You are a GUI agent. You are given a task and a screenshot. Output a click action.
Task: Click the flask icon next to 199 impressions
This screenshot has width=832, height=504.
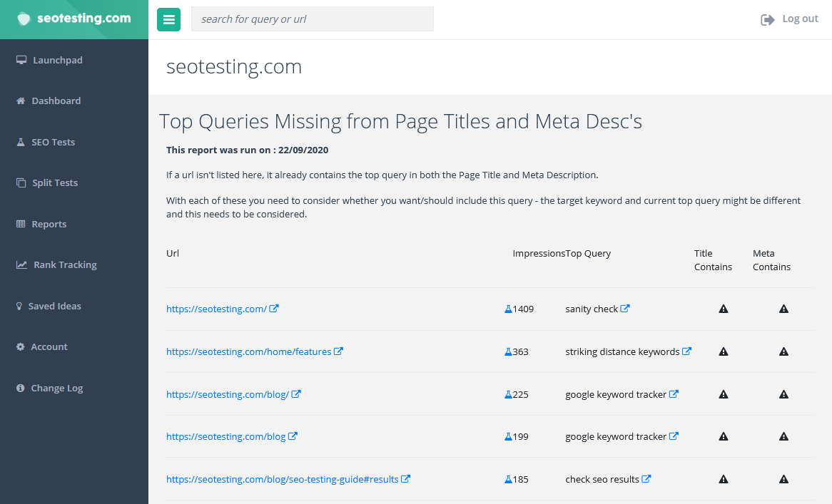pos(508,437)
